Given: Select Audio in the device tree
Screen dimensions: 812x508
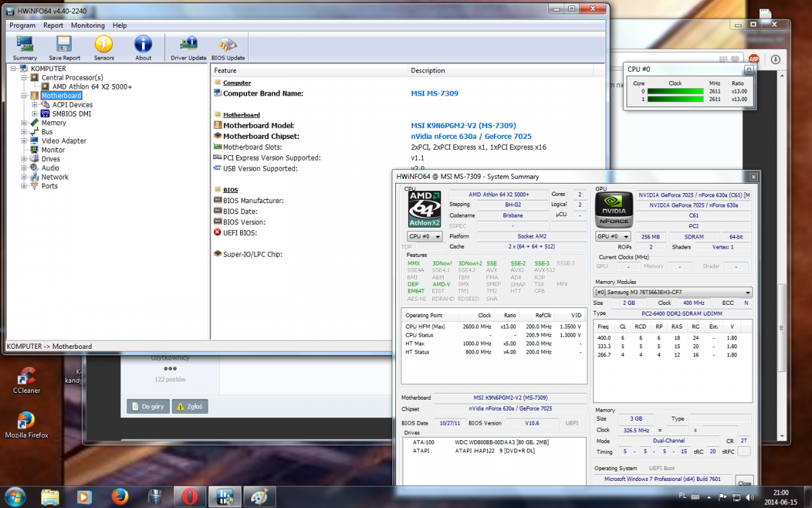Looking at the screenshot, I should [x=50, y=168].
